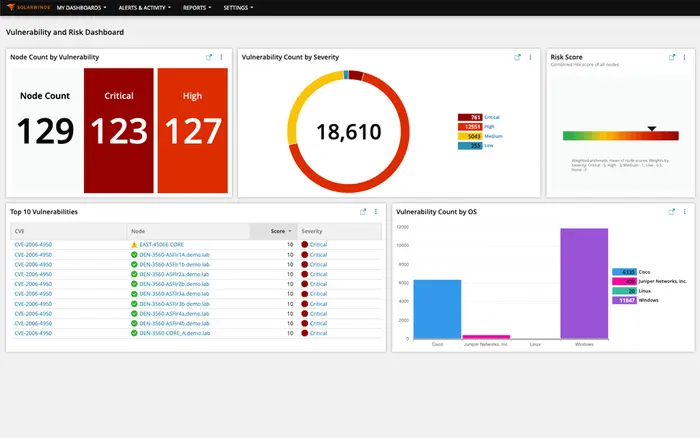Open the Alerts & Activity menu
700x438 pixels.
145,7
